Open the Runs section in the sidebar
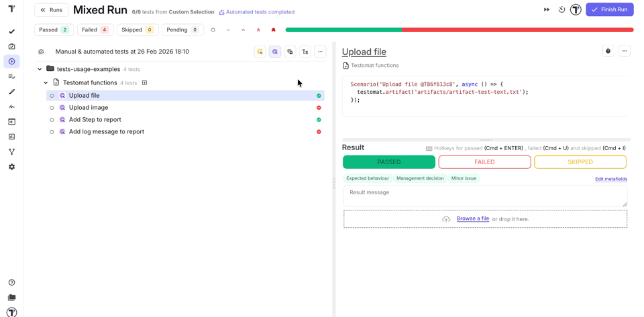644x317 pixels. click(x=11, y=62)
